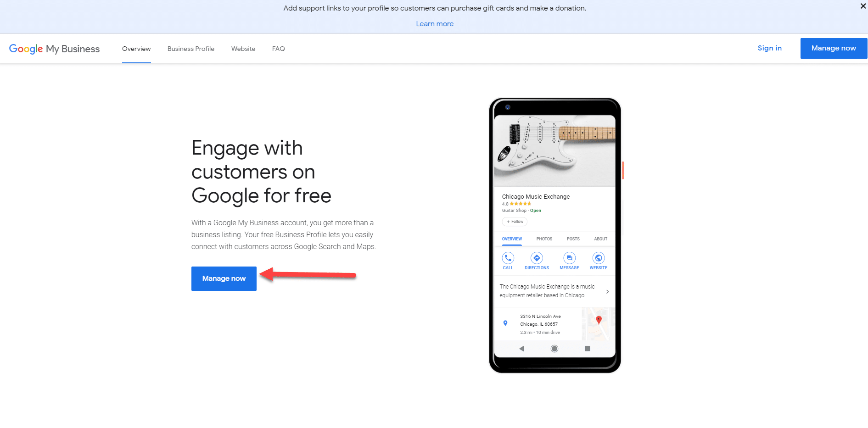Open the Website icon in the listing
Image resolution: width=868 pixels, height=428 pixels.
click(x=598, y=258)
